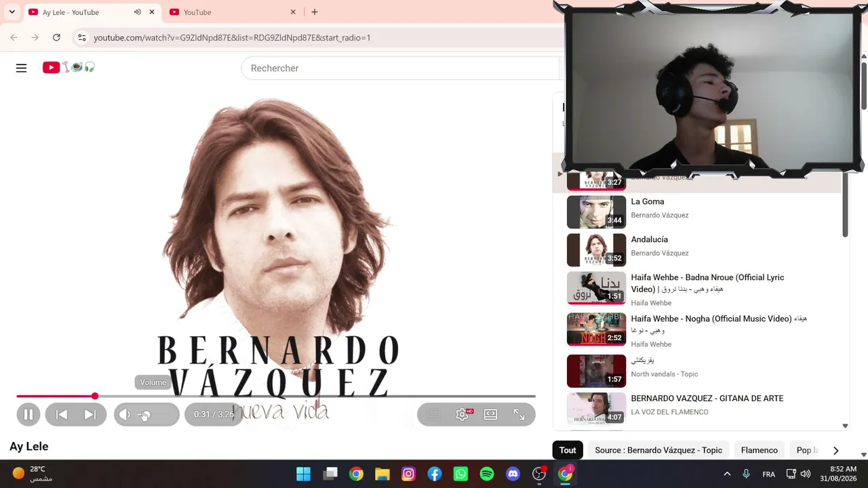The image size is (868, 488).
Task: Select the Andalucía title in the playlist
Action: click(x=650, y=239)
